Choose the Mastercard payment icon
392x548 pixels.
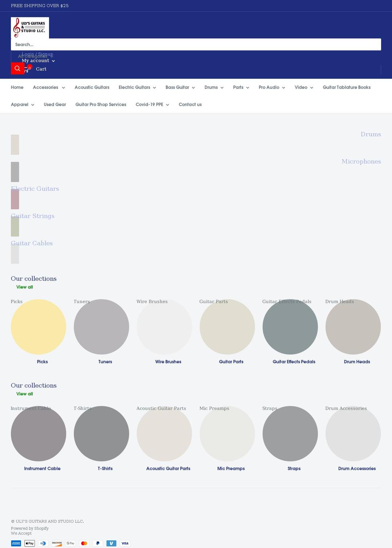pyautogui.click(x=84, y=543)
